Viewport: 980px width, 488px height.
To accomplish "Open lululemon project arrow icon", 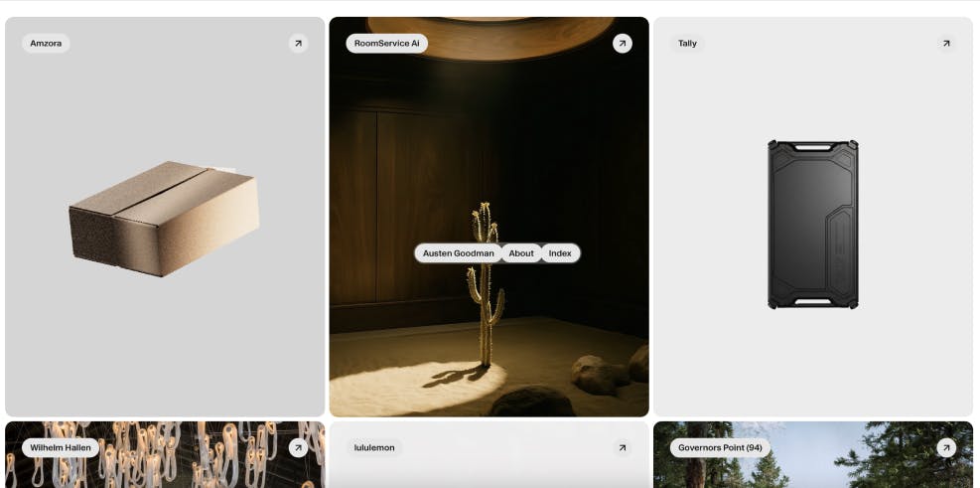I will coord(622,447).
